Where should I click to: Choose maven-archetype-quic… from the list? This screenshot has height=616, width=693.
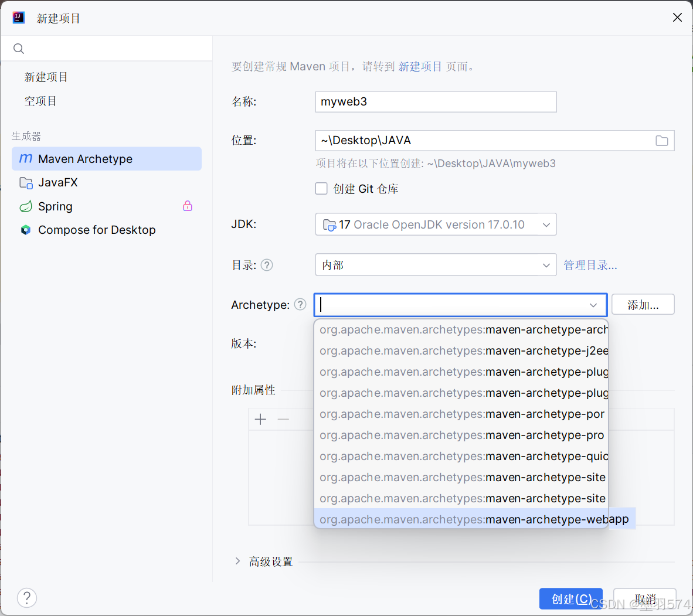tap(461, 456)
